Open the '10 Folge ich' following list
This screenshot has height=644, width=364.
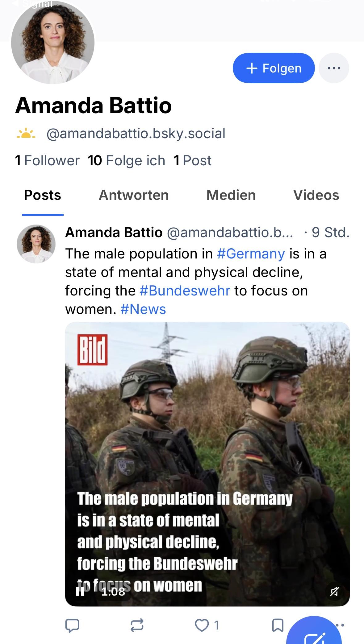point(126,161)
